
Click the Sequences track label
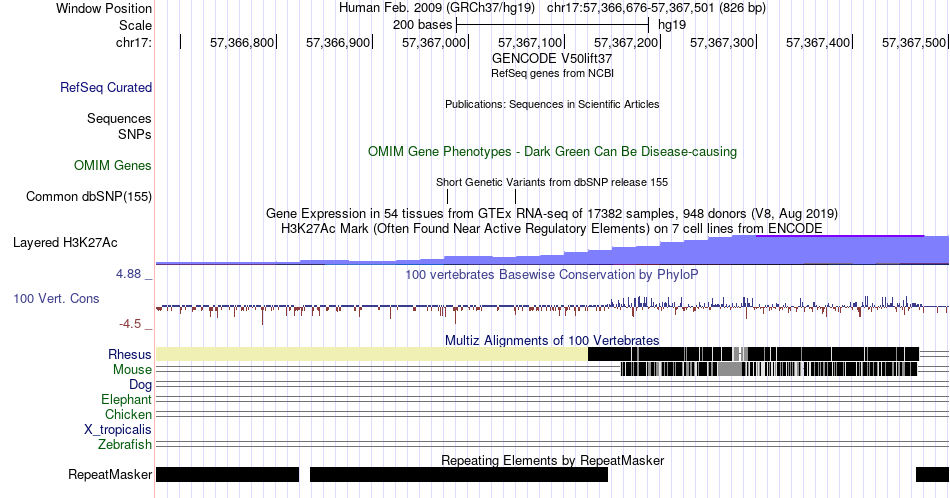[119, 118]
